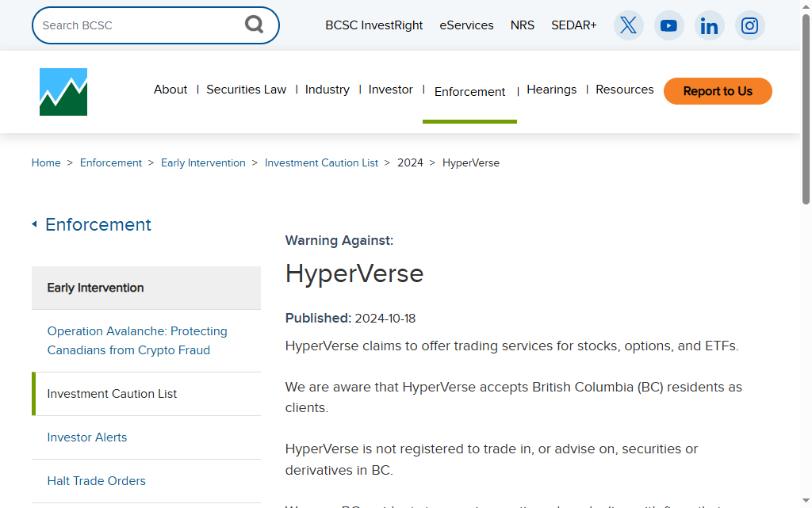Click the BCSC mountain logo
The image size is (812, 508).
(63, 92)
